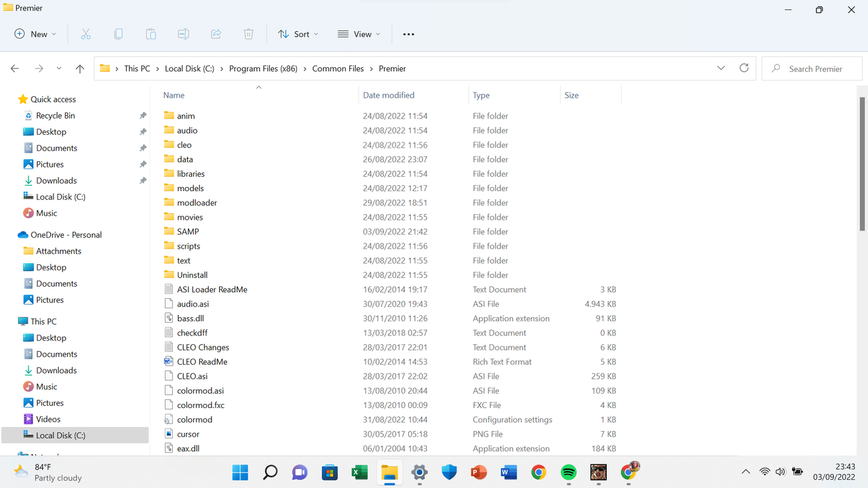Select the modloader folder icon
Viewport: 868px width, 488px height.
(170, 203)
